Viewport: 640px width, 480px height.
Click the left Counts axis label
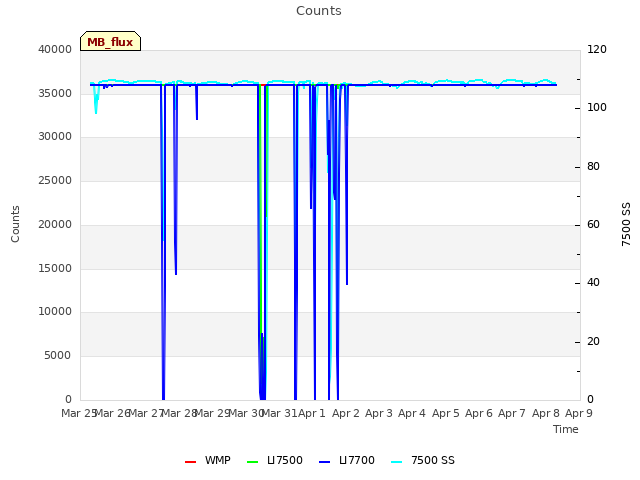coord(16,224)
